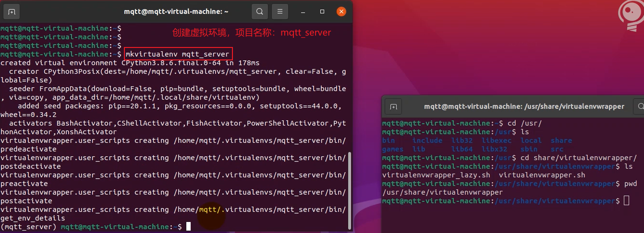The image size is (644, 233).
Task: Click '/usr/share/virtualenvwrapper' pwd output line
Action: 442,192
